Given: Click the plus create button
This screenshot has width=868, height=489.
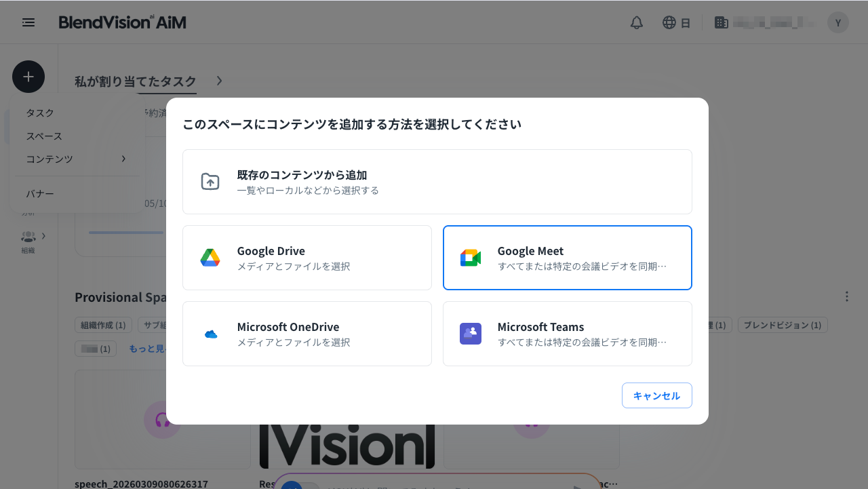Looking at the screenshot, I should 28,77.
